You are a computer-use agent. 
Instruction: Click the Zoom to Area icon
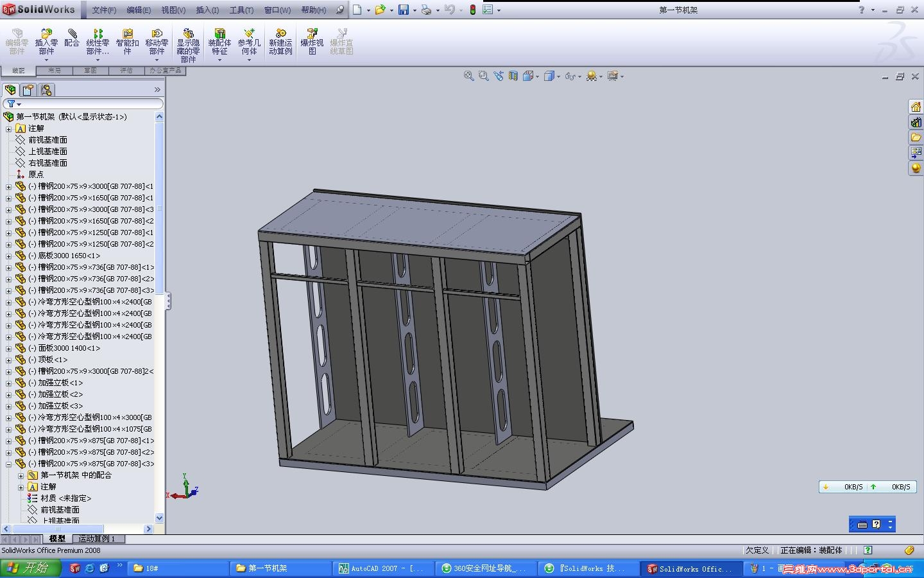[x=484, y=76]
